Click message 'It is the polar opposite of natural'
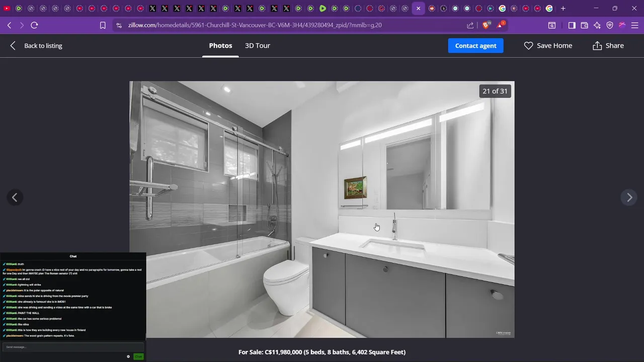Screen dimensions: 644x362 [44, 290]
